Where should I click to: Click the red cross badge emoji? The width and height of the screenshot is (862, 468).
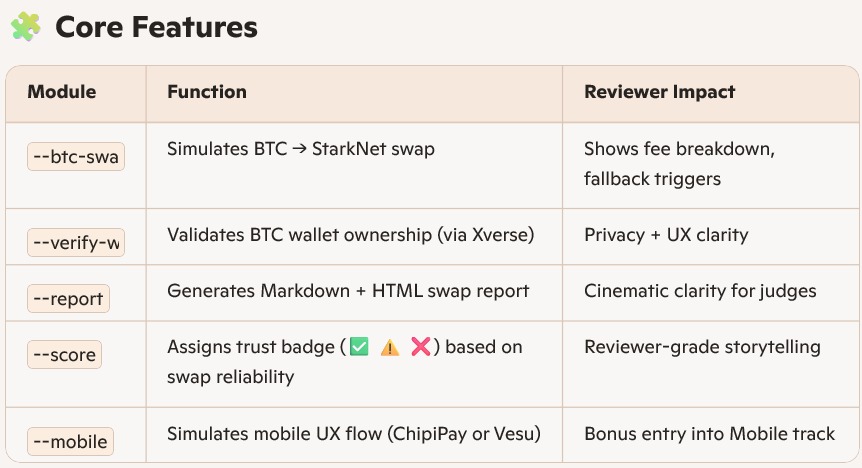coord(421,348)
